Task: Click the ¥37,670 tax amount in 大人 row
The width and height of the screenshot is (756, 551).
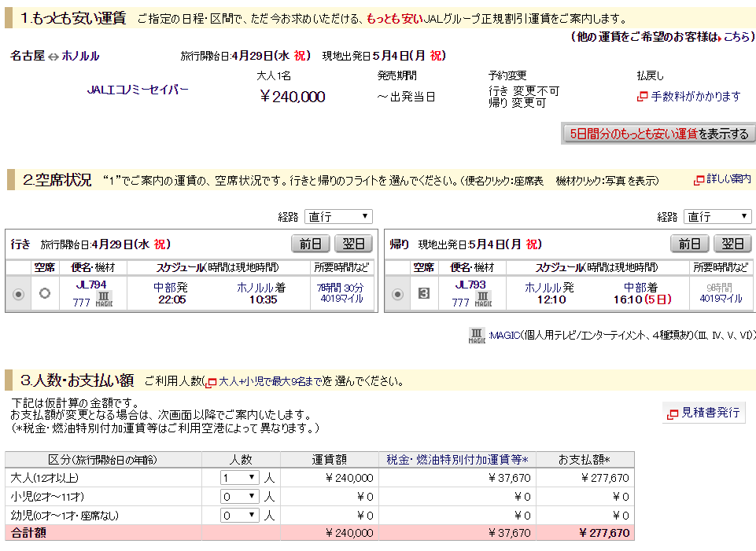Action: 509,478
